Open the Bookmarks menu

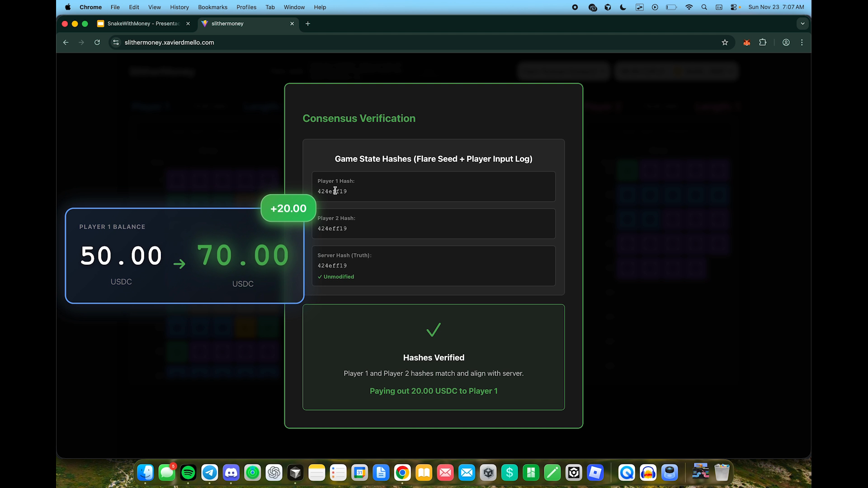(x=212, y=7)
